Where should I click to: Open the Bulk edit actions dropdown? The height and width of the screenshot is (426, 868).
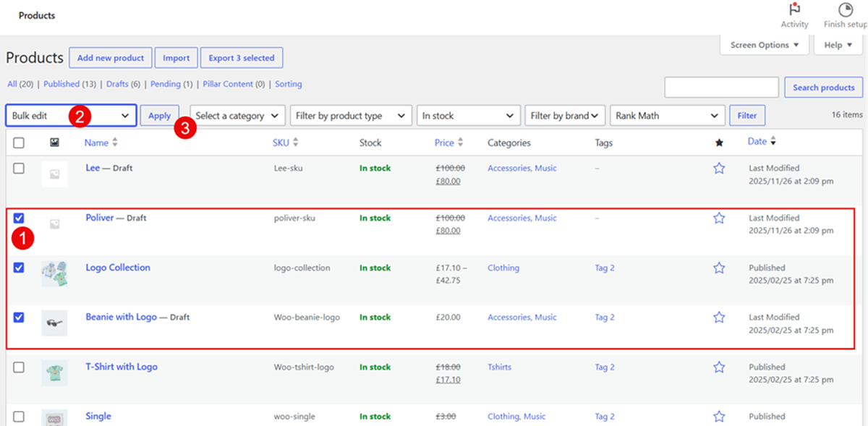[x=71, y=116]
